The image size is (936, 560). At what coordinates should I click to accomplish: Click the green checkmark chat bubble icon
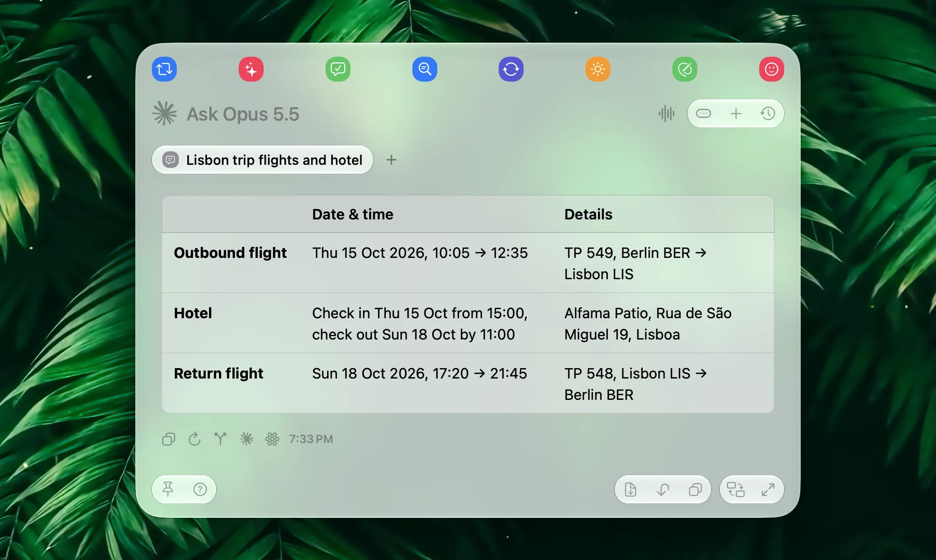(x=338, y=69)
